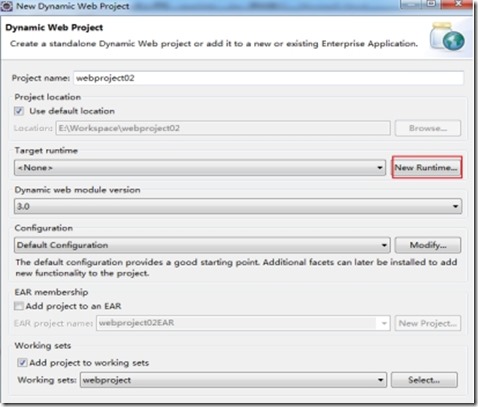The height and width of the screenshot is (407, 478).
Task: Click the Modify... button
Action: [x=428, y=245]
